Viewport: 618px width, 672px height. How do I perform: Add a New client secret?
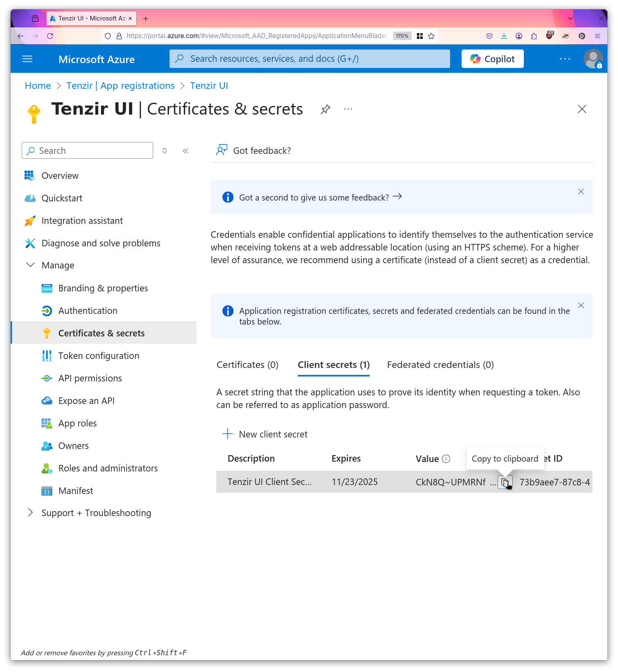pos(265,434)
